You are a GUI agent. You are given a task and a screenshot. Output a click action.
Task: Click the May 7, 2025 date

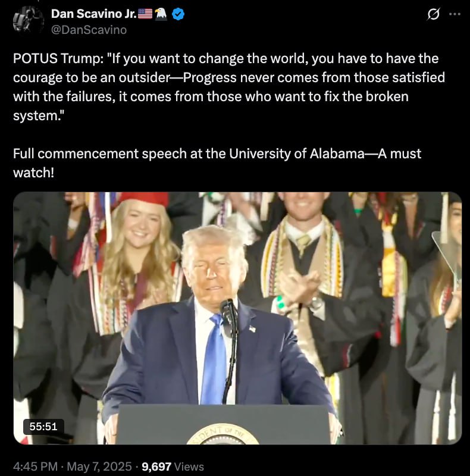99,466
